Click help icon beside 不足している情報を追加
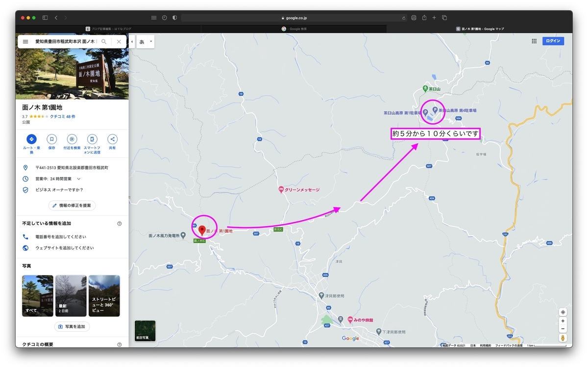588x368 pixels. click(x=120, y=224)
